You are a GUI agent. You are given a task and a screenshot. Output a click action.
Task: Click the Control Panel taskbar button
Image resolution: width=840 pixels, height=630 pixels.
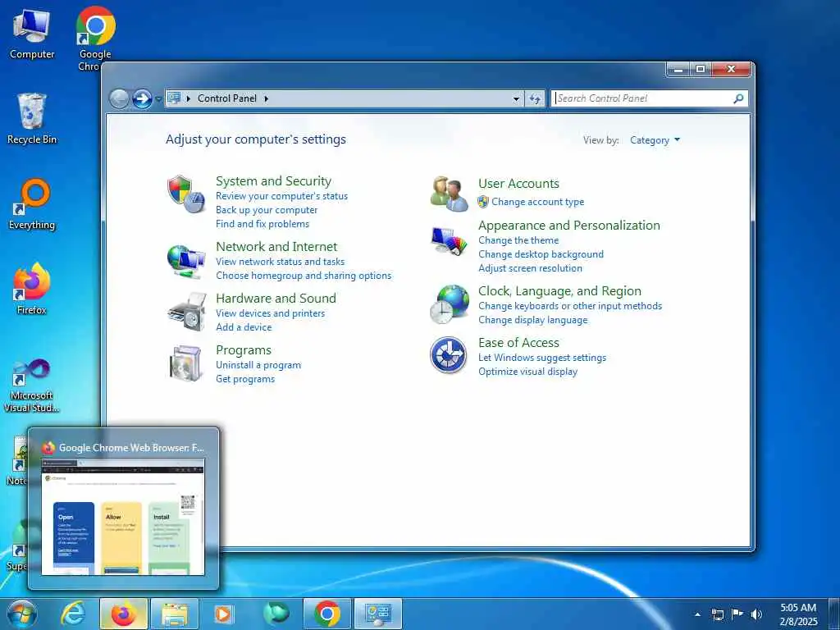click(378, 614)
